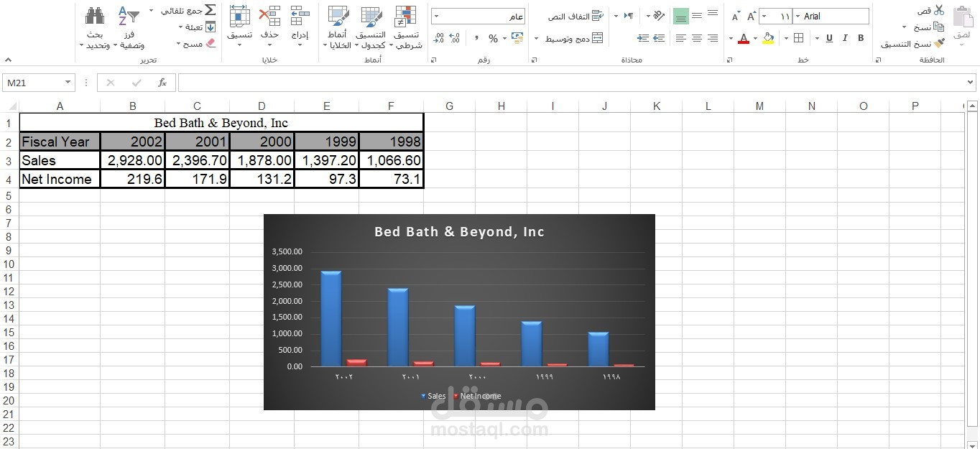Click the Cut scissors icon
This screenshot has height=449, width=980.
click(939, 10)
